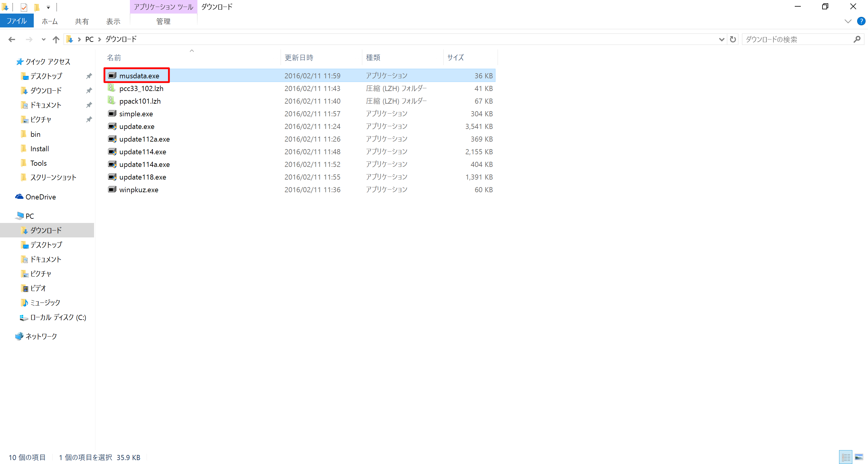Open the Customize Quick Access Toolbar dropdown

click(48, 7)
